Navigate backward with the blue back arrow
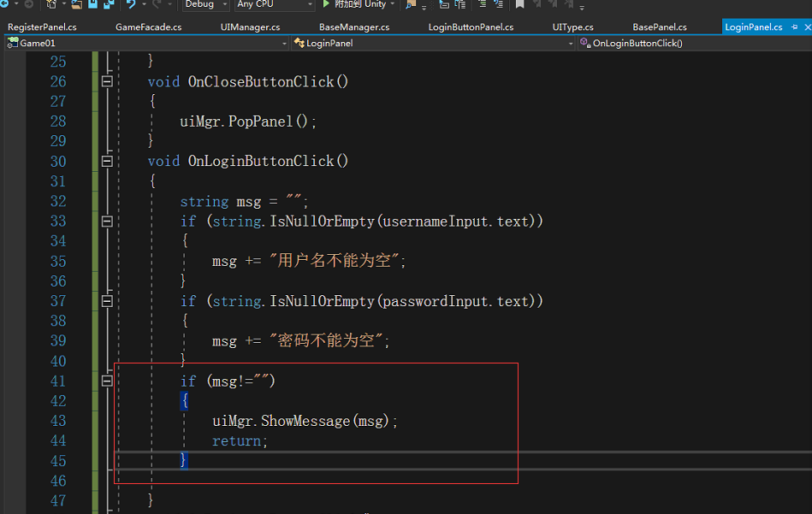Viewport: 812px width, 514px height. click(4, 4)
